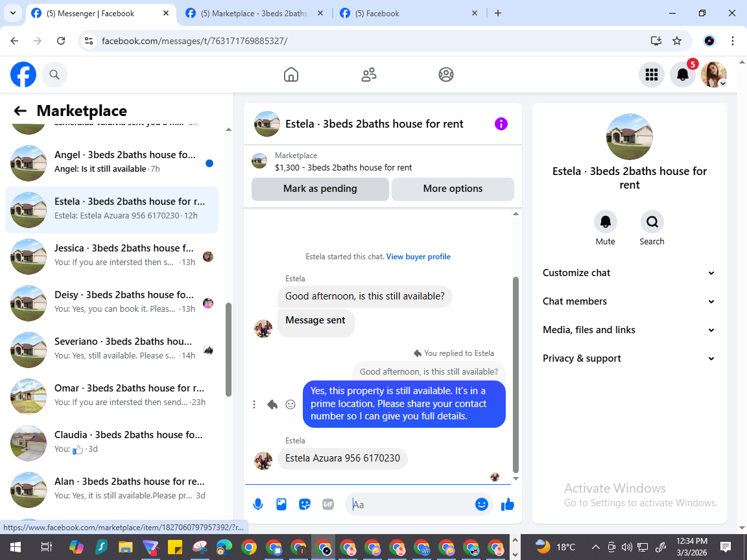Open the Notifications bell with badge 5
Screen dimensions: 747x560
click(683, 75)
